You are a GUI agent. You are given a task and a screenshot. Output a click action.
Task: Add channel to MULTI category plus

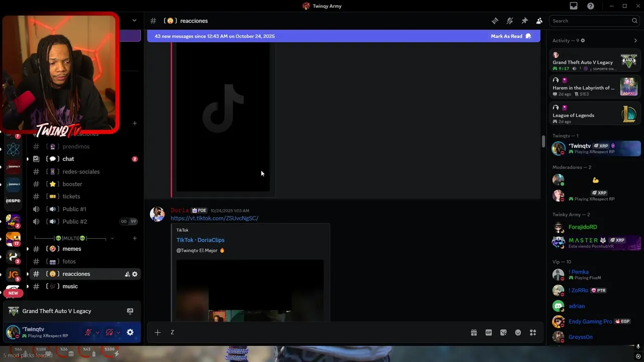pyautogui.click(x=134, y=238)
